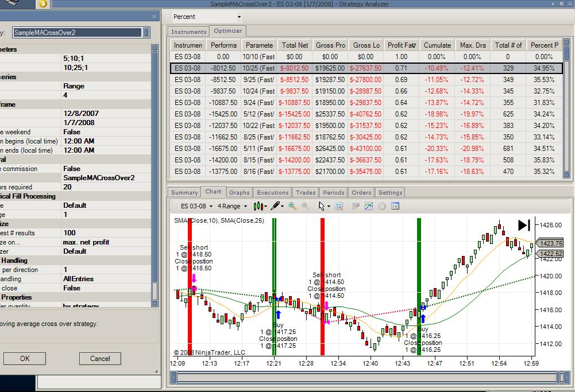Click the results table vertical scrollbar

[x=566, y=109]
